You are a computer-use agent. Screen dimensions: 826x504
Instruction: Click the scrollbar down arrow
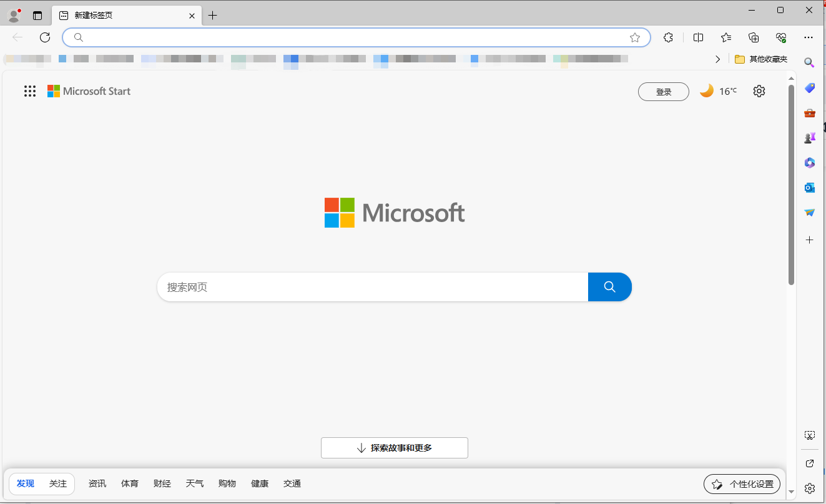click(x=791, y=492)
